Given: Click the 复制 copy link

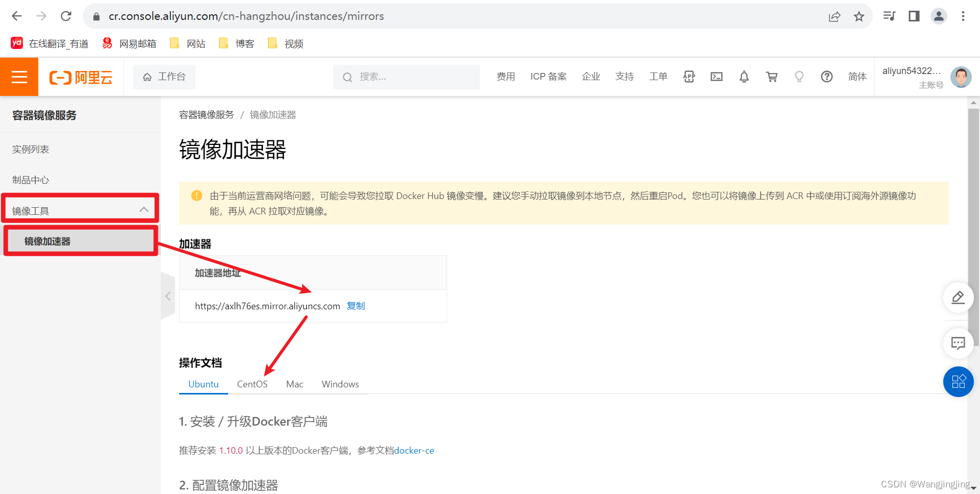Looking at the screenshot, I should 356,306.
